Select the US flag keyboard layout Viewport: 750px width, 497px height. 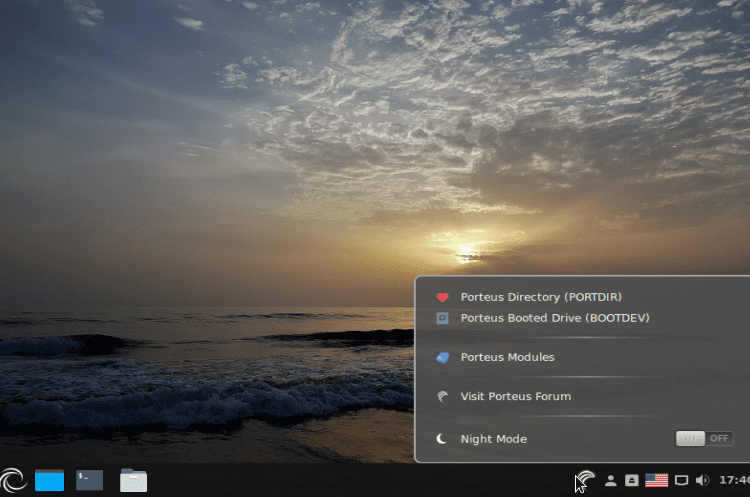pyautogui.click(x=656, y=480)
